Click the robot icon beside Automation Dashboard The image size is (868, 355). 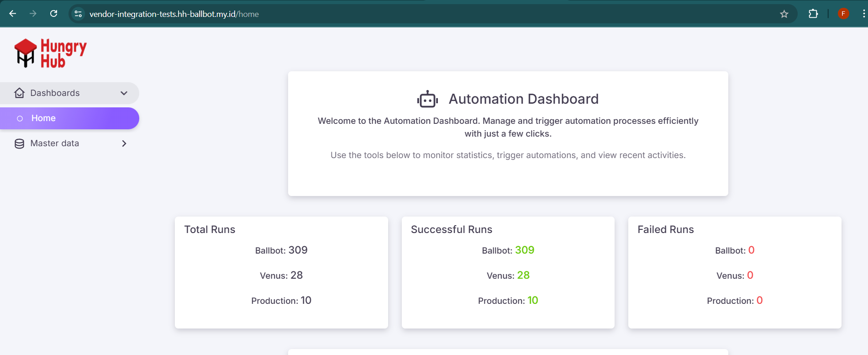[x=427, y=99]
